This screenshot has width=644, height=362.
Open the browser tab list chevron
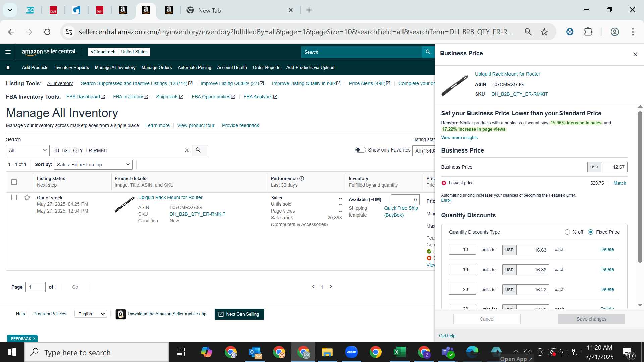point(10,10)
